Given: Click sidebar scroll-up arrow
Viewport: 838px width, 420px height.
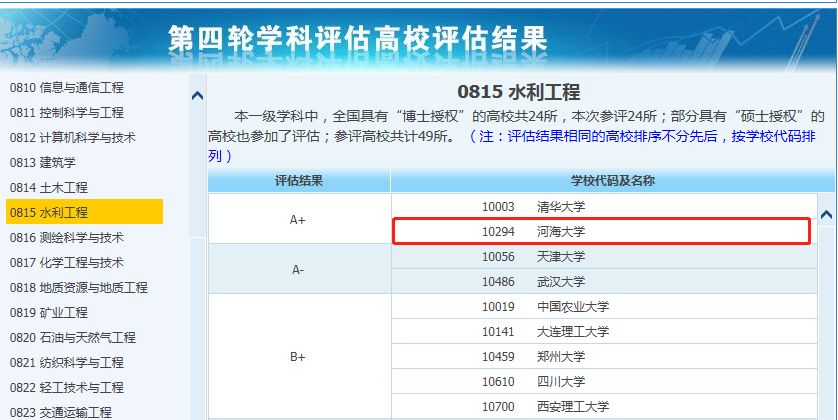Looking at the screenshot, I should (197, 96).
